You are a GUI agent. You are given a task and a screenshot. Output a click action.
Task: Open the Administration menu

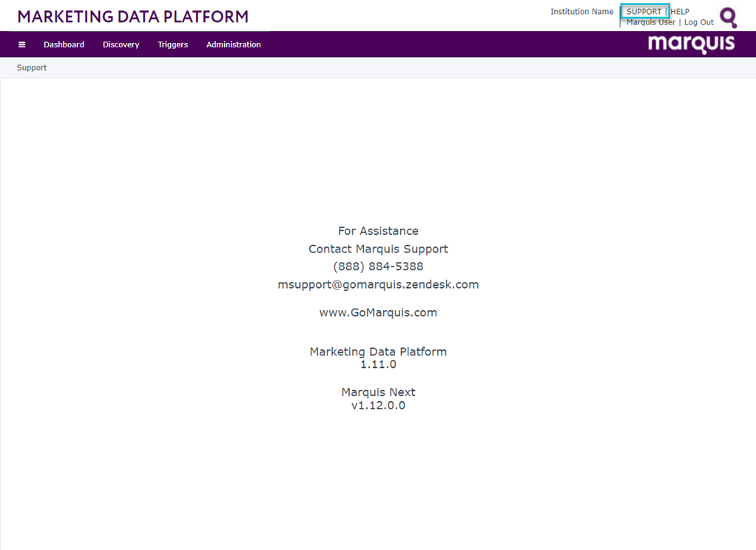click(233, 44)
